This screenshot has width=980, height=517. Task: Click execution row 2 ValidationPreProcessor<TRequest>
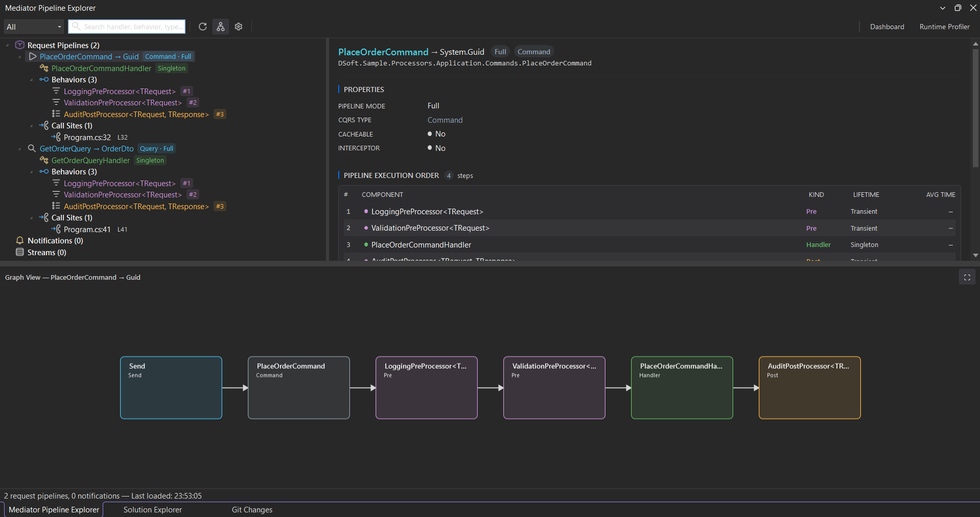click(x=649, y=228)
